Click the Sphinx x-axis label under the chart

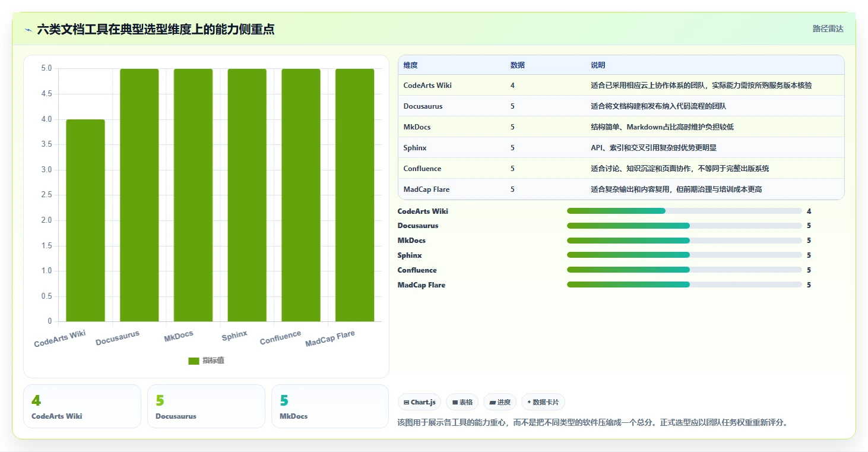point(235,336)
